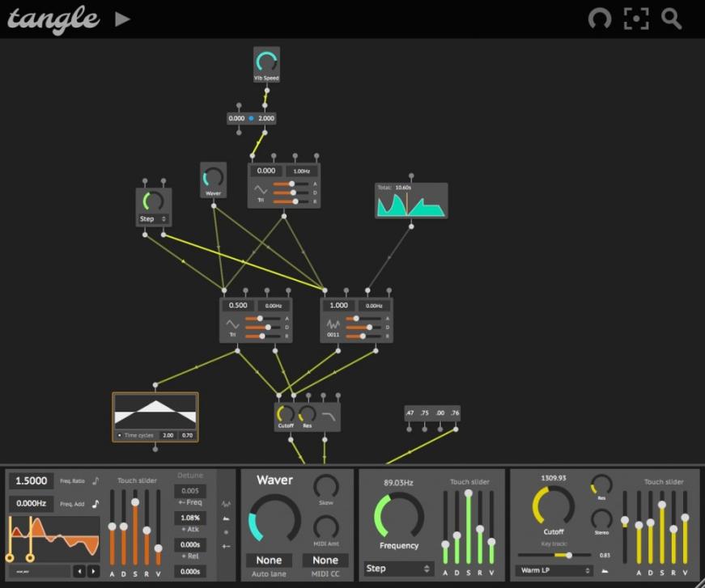Open the Warm LP filter type dropdown
This screenshot has height=588, width=705.
pyautogui.click(x=554, y=570)
